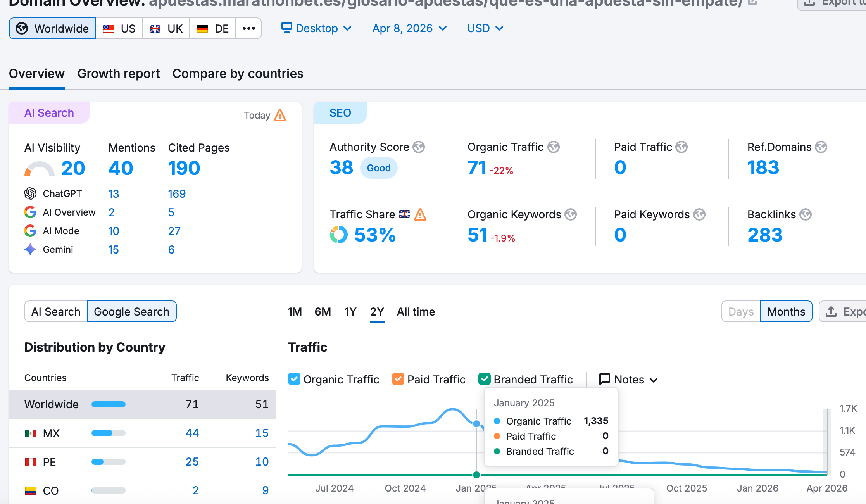Click the external link icon after the URL
This screenshot has height=504, width=866.
pyautogui.click(x=752, y=2)
